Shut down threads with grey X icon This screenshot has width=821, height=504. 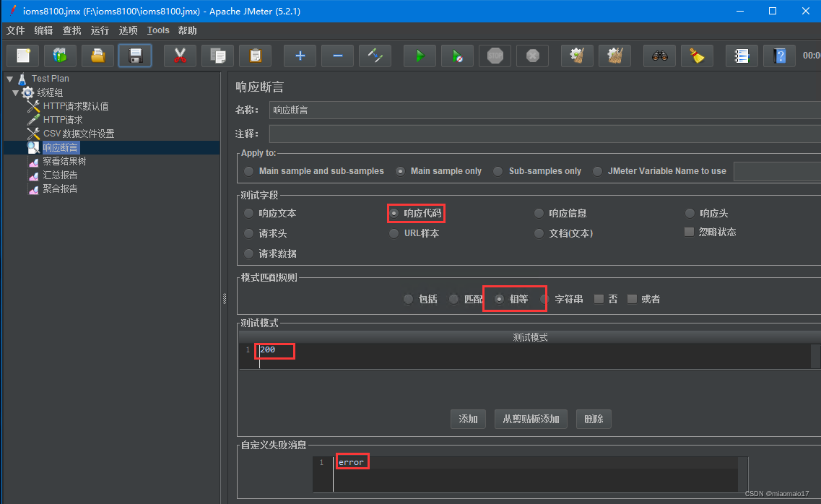[x=533, y=56]
